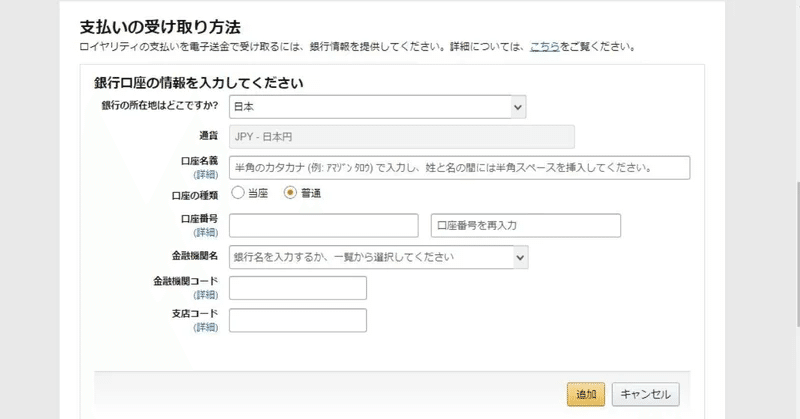800x419 pixels.
Task: Click the page vertical scrollbar thumb
Action: tap(797, 254)
